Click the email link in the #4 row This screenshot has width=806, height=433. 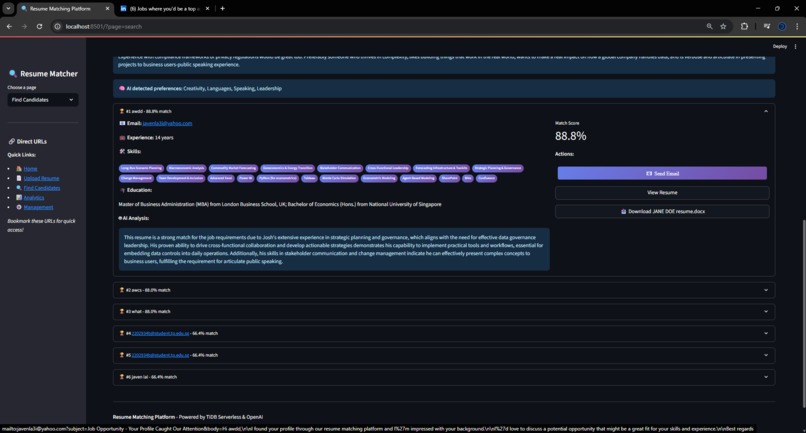tap(160, 333)
